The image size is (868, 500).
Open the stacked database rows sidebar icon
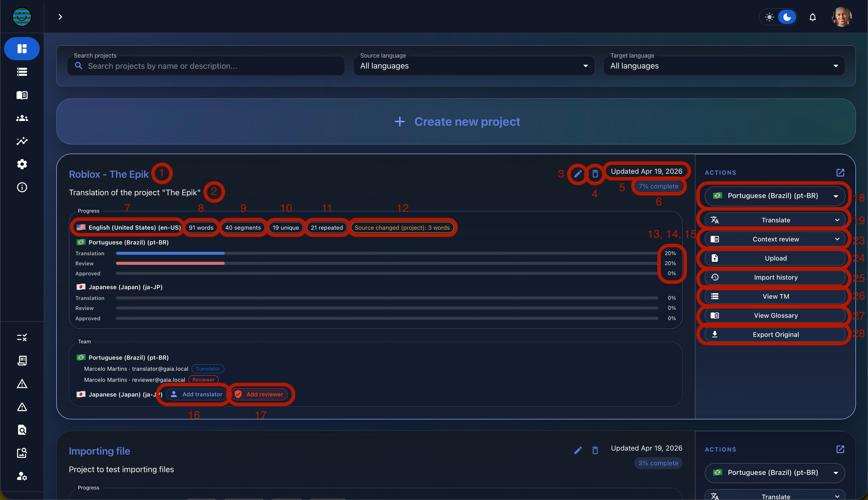click(22, 72)
